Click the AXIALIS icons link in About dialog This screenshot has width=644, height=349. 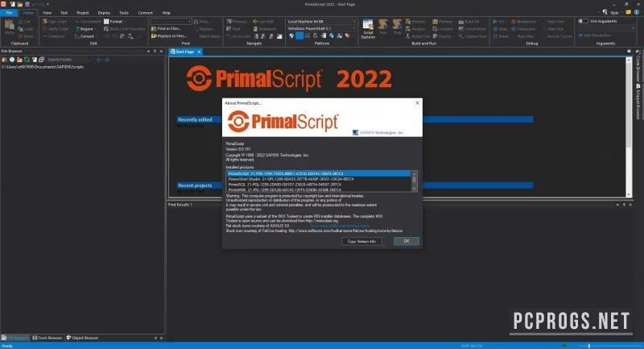(x=340, y=226)
